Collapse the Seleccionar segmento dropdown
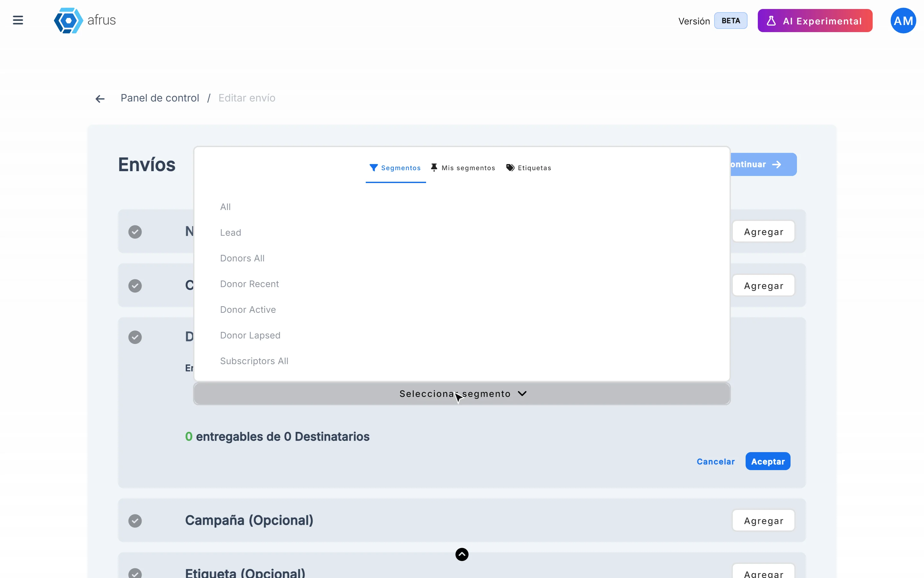 coord(462,393)
